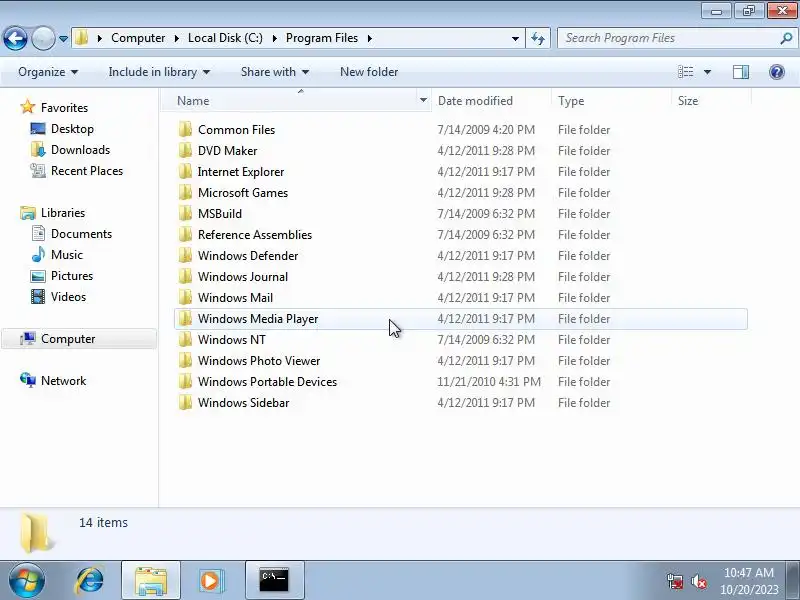This screenshot has width=800, height=600.
Task: Sort by the Size column
Action: [711, 101]
